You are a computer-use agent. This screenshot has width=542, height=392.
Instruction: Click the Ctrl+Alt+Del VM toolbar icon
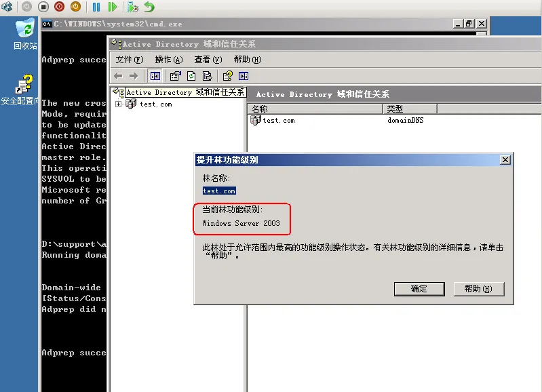pyautogui.click(x=7, y=7)
